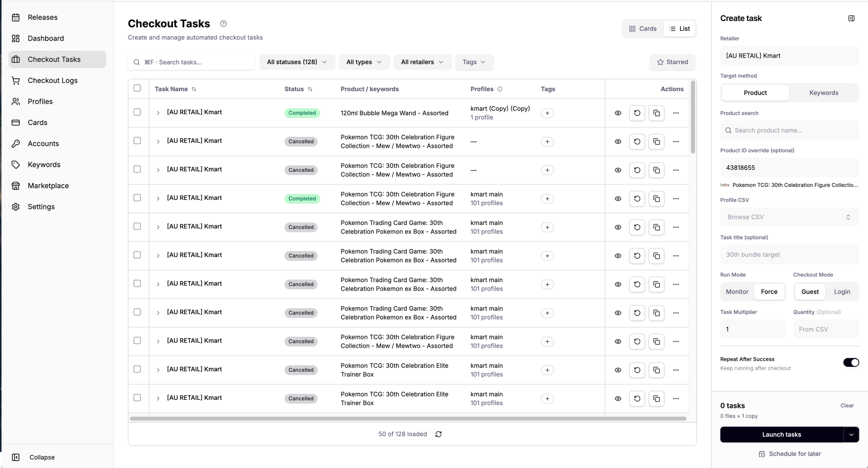The image size is (868, 468).
Task: Click the Launch tasks button
Action: tap(782, 435)
